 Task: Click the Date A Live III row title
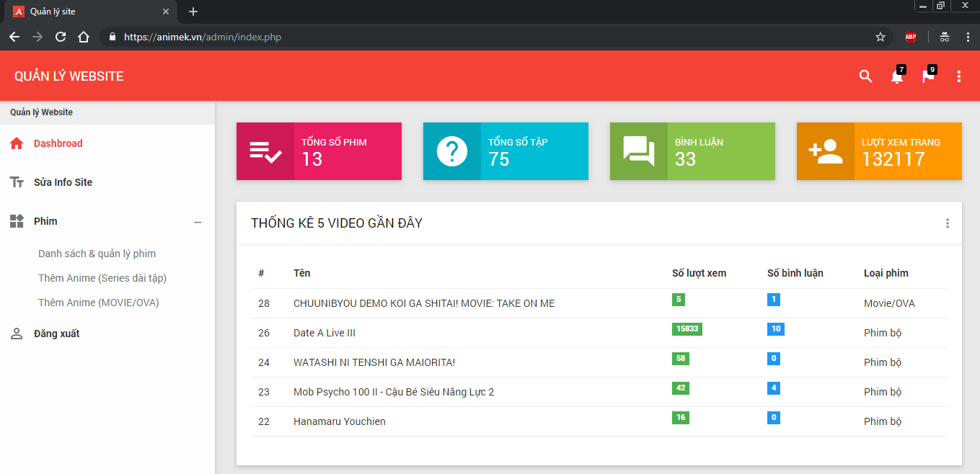(x=325, y=333)
